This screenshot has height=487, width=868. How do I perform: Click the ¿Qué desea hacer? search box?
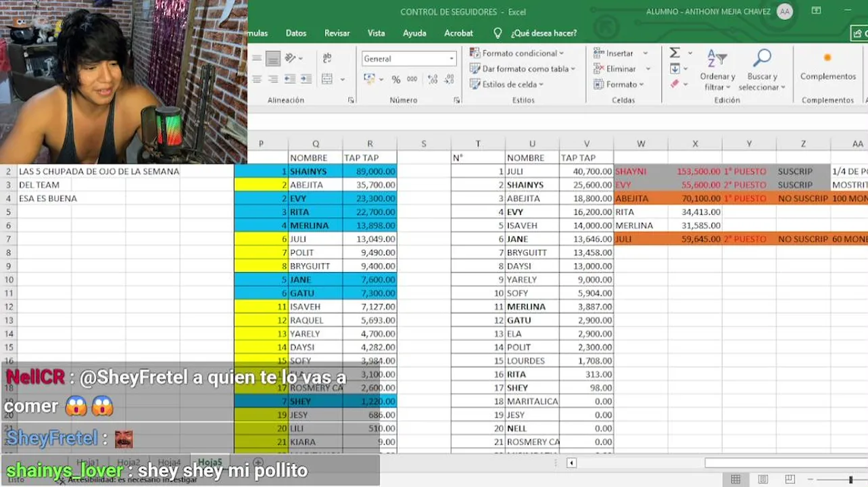(x=537, y=33)
